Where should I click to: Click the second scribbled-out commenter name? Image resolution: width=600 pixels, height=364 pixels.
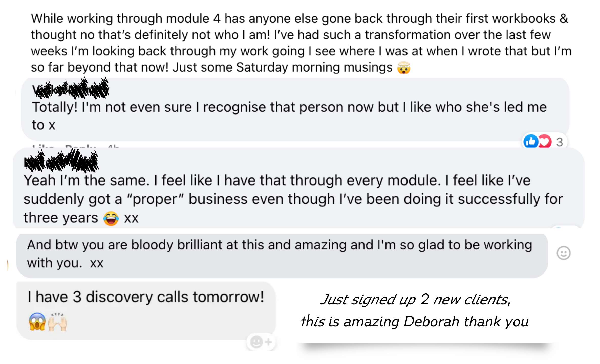[61, 161]
